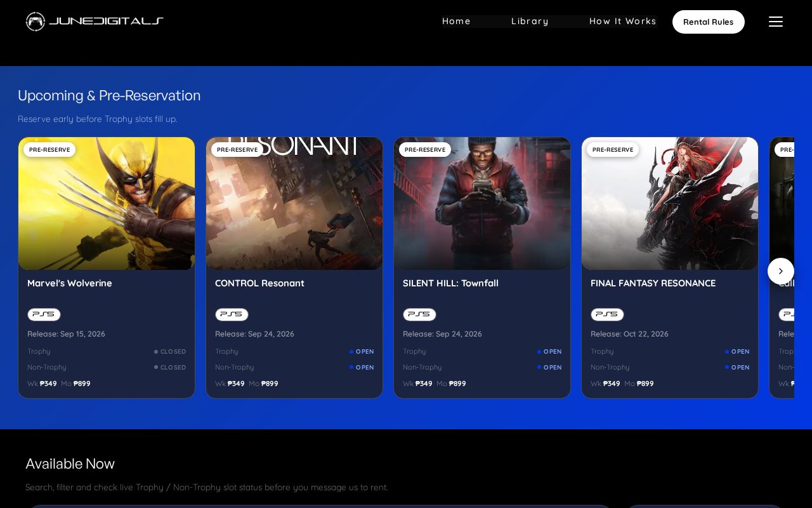Click Non-Trophy OPEN status on CONTROL Resonant
The image size is (812, 508).
point(362,368)
